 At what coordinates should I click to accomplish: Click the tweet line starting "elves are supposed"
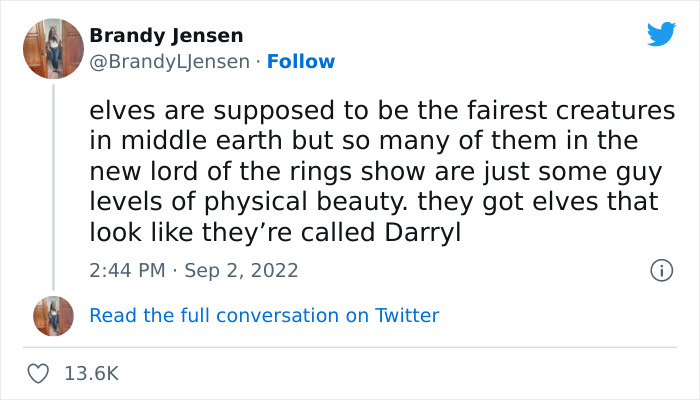point(382,111)
